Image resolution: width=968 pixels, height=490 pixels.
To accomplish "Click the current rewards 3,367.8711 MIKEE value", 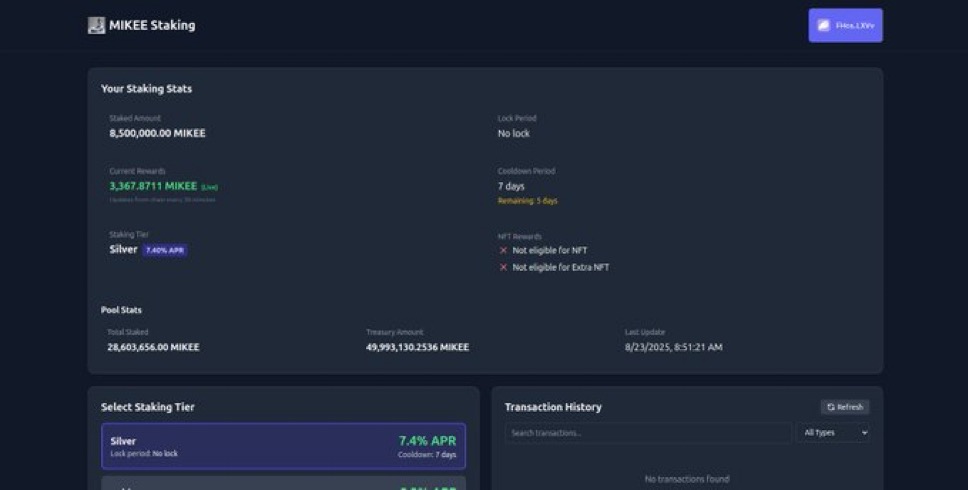I will pos(153,186).
